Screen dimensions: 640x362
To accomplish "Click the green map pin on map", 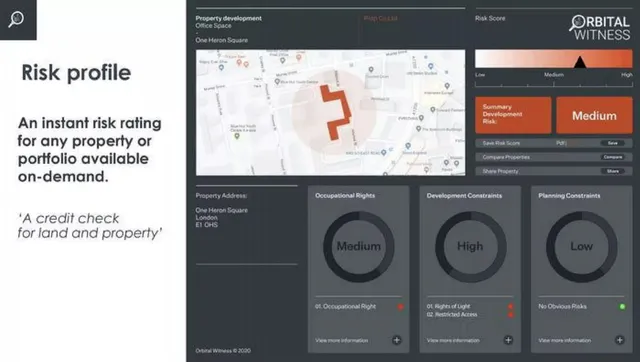I will click(x=237, y=136).
